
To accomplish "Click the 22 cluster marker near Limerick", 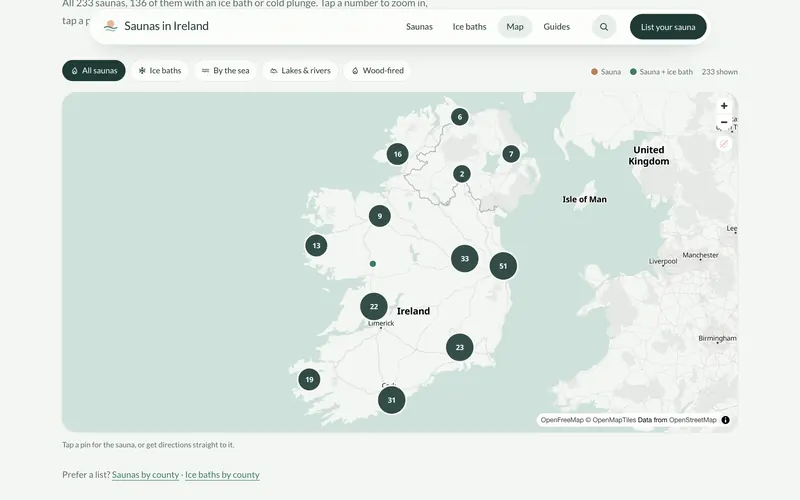I will click(x=373, y=307).
